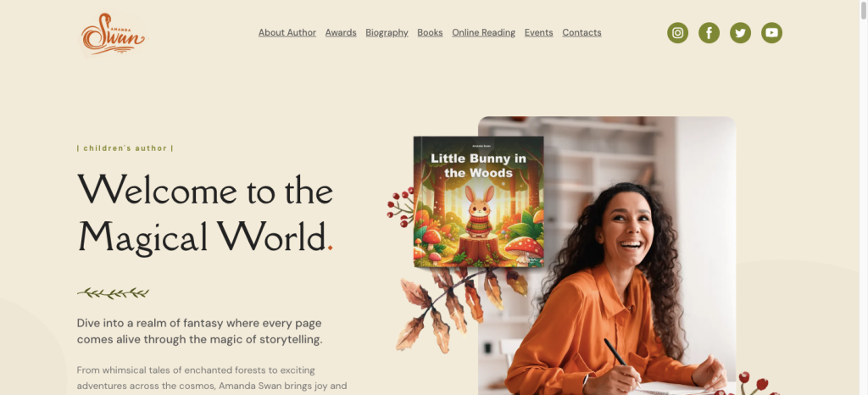
Task: Click the Amanda Swan logo
Action: coord(114,34)
